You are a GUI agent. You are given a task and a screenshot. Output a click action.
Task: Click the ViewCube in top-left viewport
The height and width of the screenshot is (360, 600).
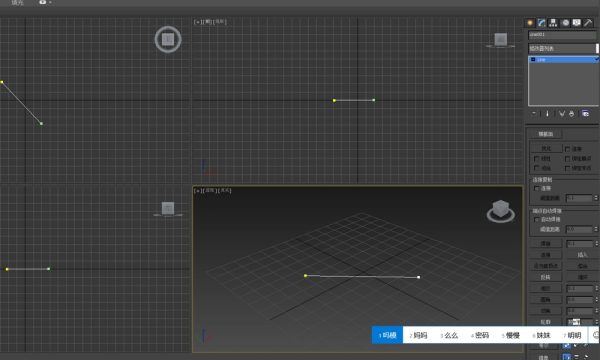[x=168, y=39]
